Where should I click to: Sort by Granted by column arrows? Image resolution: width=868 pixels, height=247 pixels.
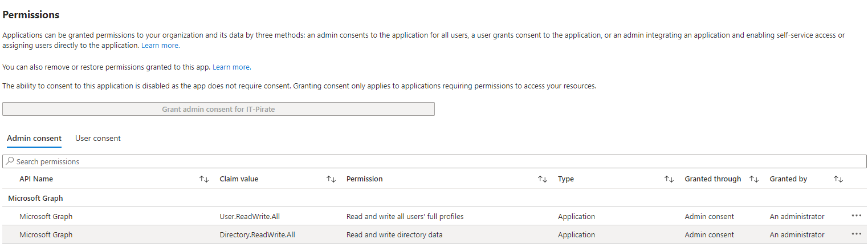click(x=838, y=179)
